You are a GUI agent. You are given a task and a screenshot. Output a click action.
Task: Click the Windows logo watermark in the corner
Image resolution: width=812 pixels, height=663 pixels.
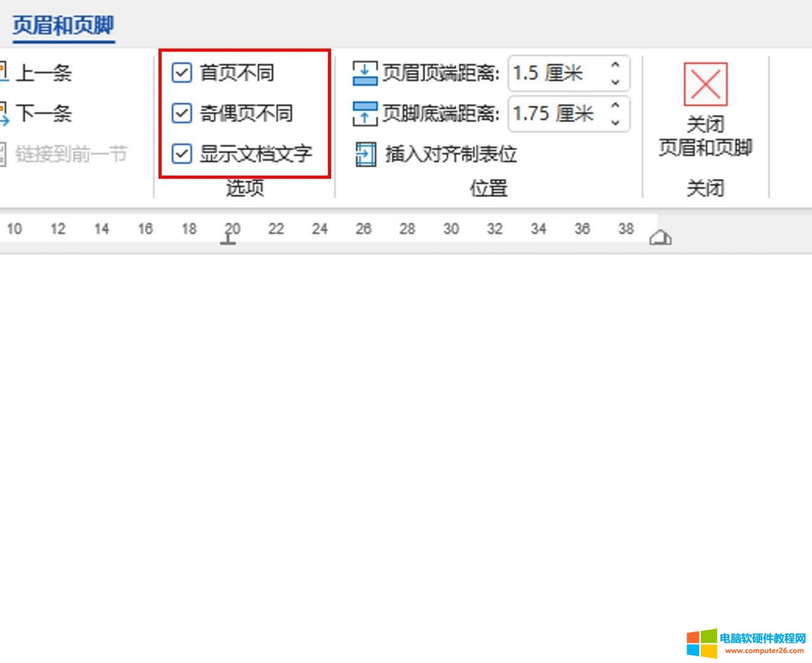pyautogui.click(x=701, y=643)
